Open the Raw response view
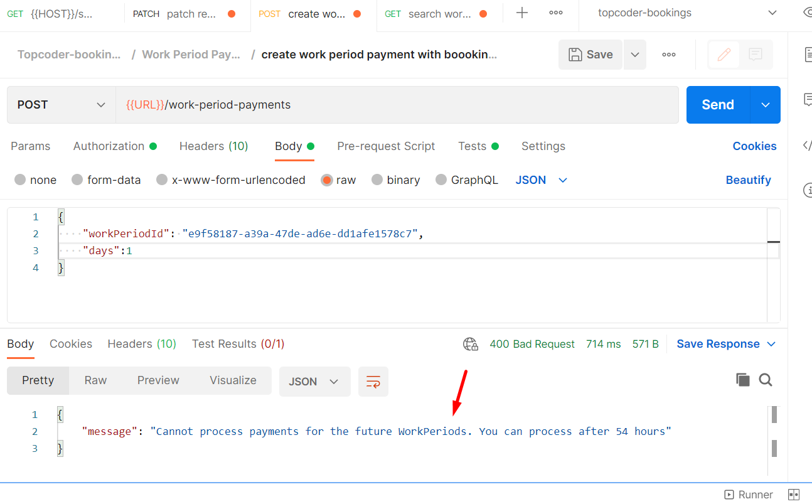Image resolution: width=812 pixels, height=504 pixels. click(95, 380)
